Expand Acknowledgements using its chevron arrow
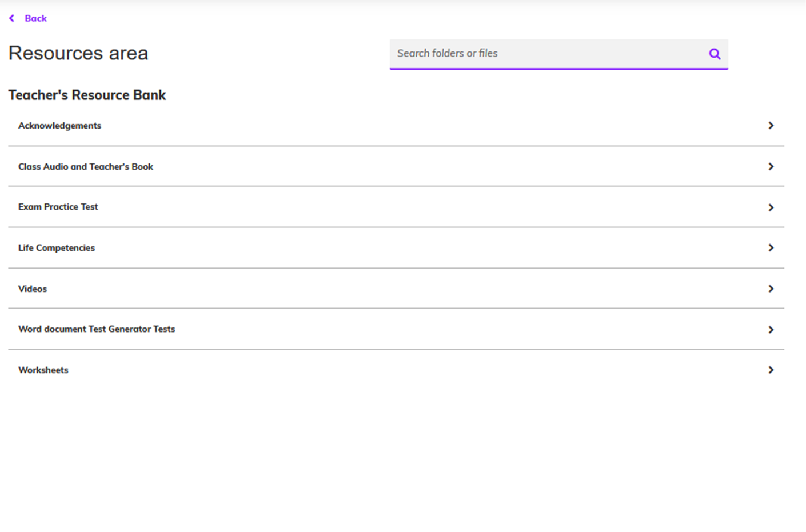 point(771,126)
